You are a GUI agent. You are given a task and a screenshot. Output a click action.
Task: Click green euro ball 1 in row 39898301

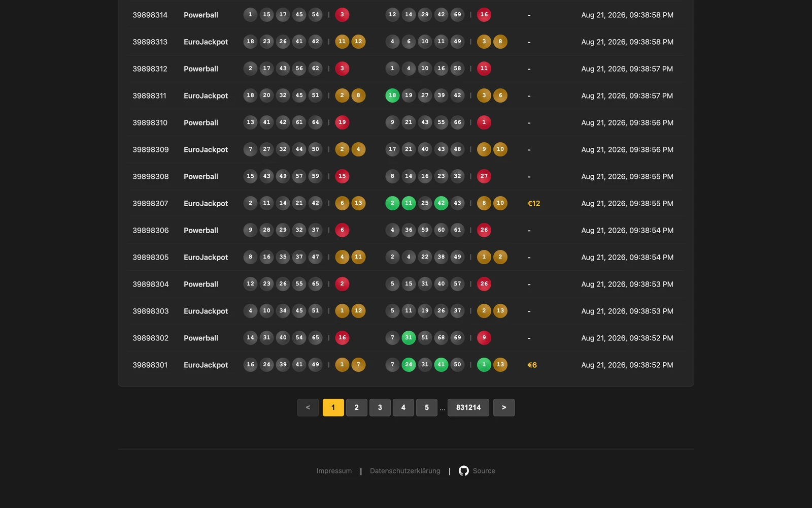coord(484,365)
